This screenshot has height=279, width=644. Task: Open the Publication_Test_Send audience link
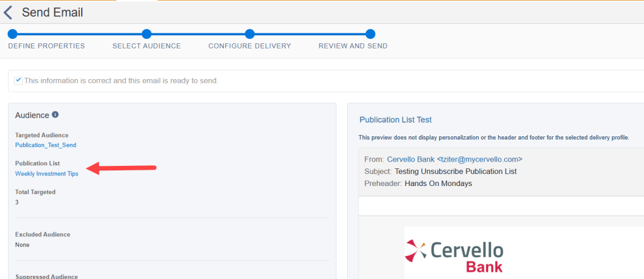click(x=45, y=145)
